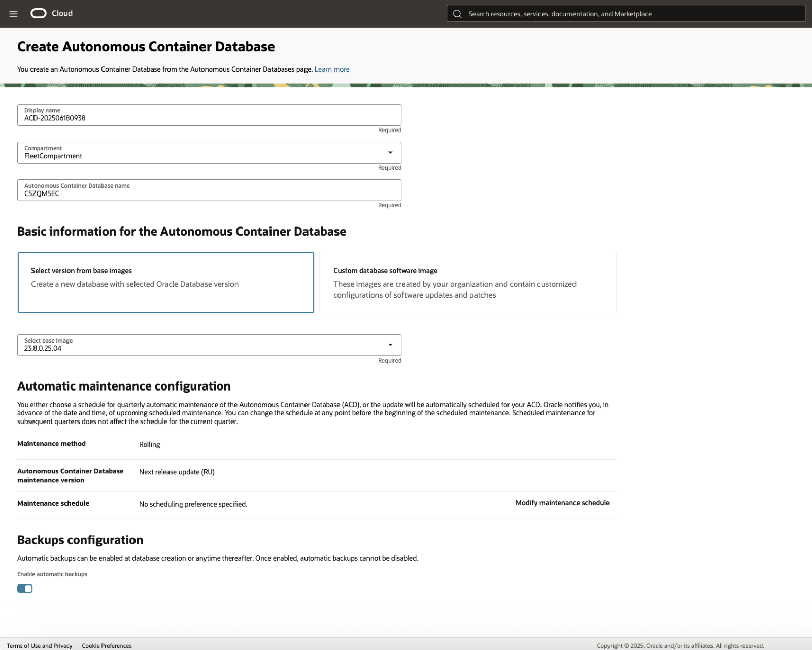
Task: Focus the search resources and services field
Action: 626,14
